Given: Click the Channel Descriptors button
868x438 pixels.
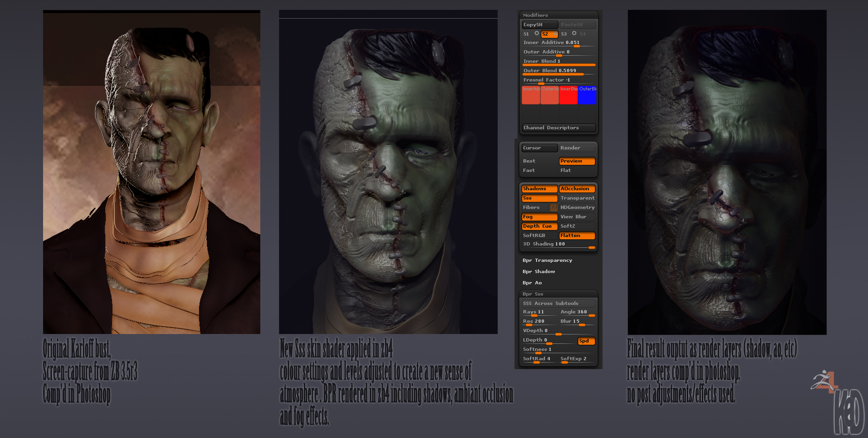Looking at the screenshot, I should click(559, 128).
